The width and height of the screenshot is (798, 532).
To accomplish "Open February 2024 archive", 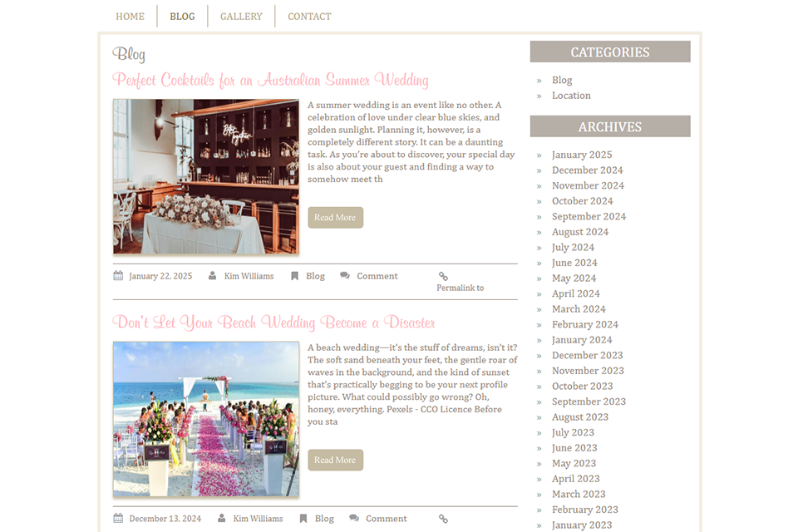I will (x=584, y=324).
